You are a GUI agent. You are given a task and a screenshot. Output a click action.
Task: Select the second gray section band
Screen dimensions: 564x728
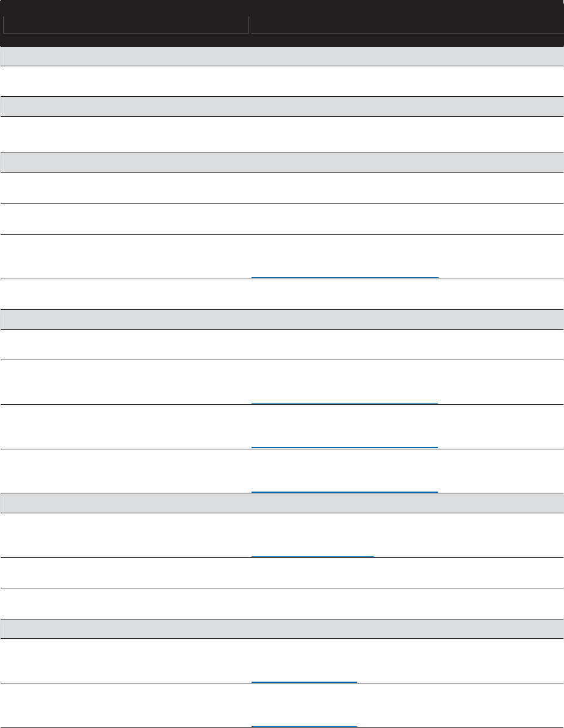pyautogui.click(x=282, y=106)
